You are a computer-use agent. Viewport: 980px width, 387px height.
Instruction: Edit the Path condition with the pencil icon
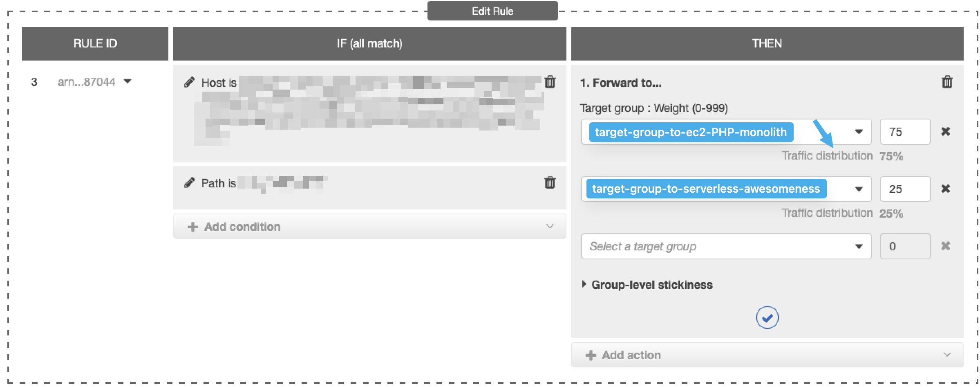189,183
